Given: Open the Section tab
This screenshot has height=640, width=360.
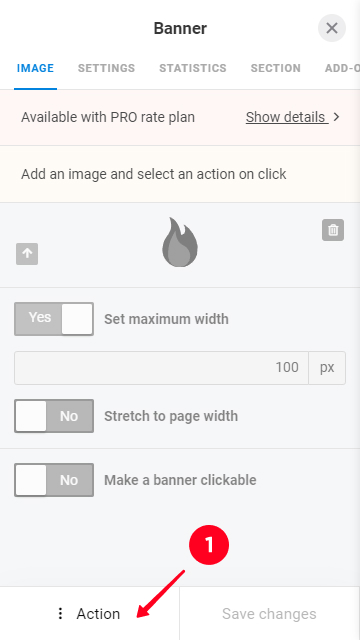Looking at the screenshot, I should [x=276, y=68].
